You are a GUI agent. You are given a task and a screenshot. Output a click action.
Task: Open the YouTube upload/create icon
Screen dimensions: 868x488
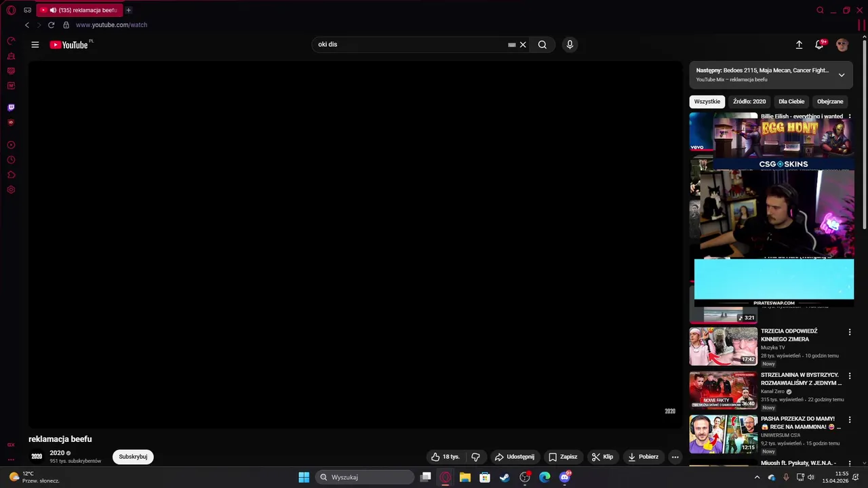pos(799,45)
